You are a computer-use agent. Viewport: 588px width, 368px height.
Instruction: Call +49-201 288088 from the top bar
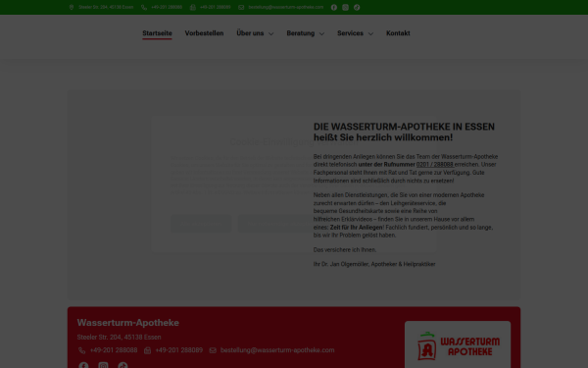tap(167, 7)
